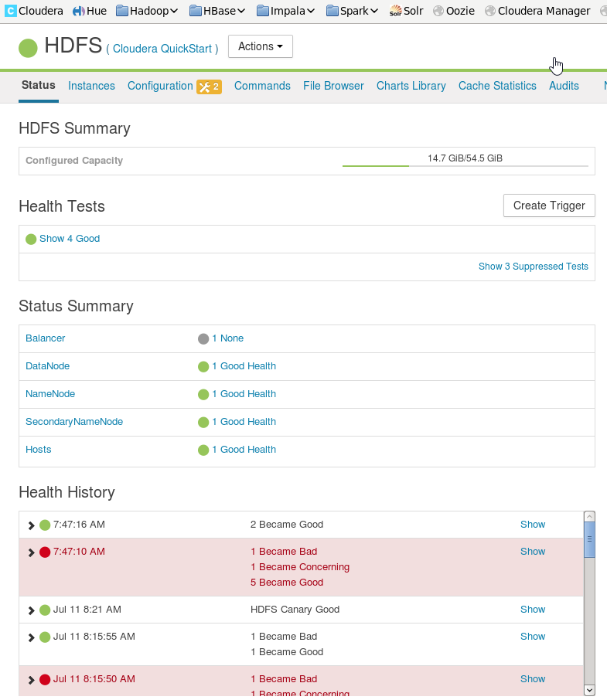Open the Balancer role link
This screenshot has width=607, height=700.
click(x=45, y=338)
